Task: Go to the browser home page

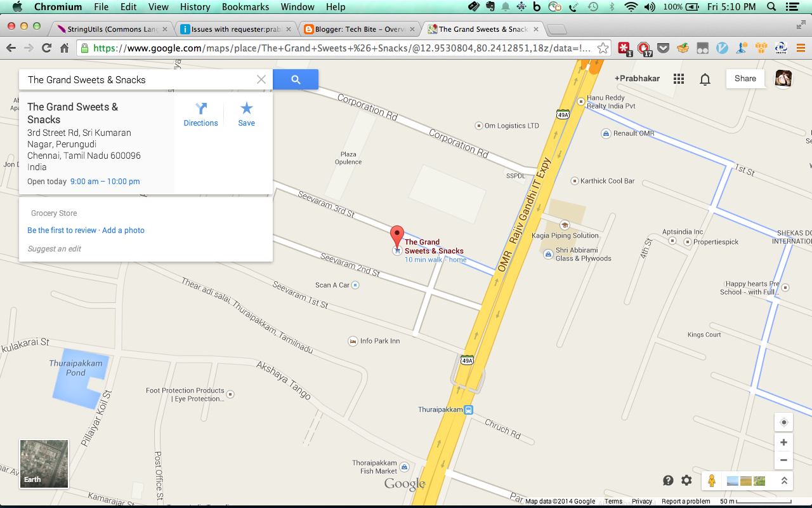Action: pyautogui.click(x=64, y=48)
